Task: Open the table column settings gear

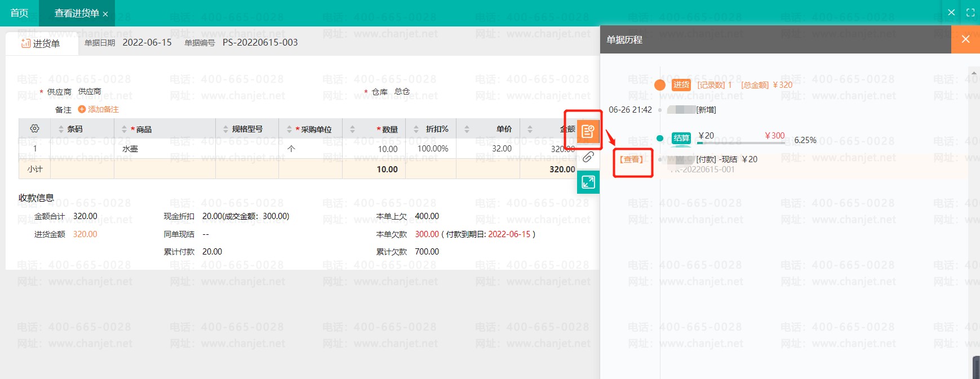Action: point(34,129)
